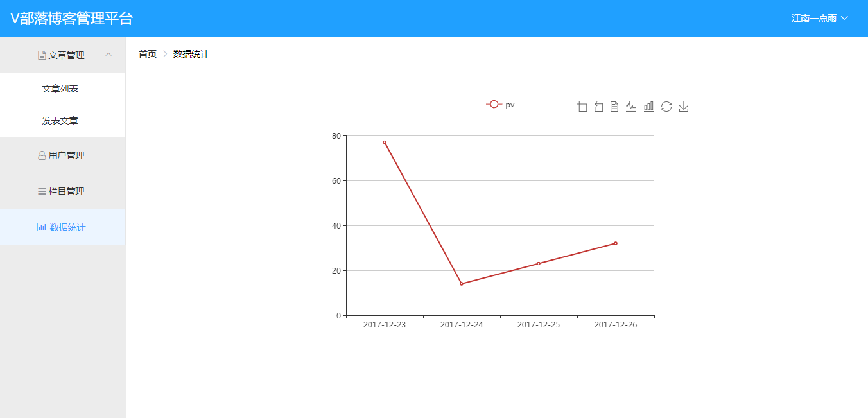Toggle the pv series legend
The height and width of the screenshot is (418, 868).
tap(500, 105)
